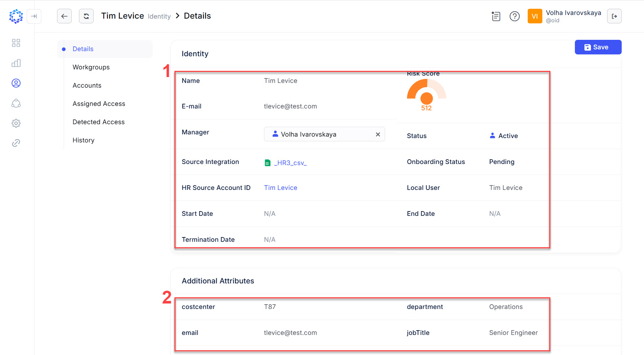The image size is (644, 355).
Task: Click the Save button
Action: coord(598,47)
